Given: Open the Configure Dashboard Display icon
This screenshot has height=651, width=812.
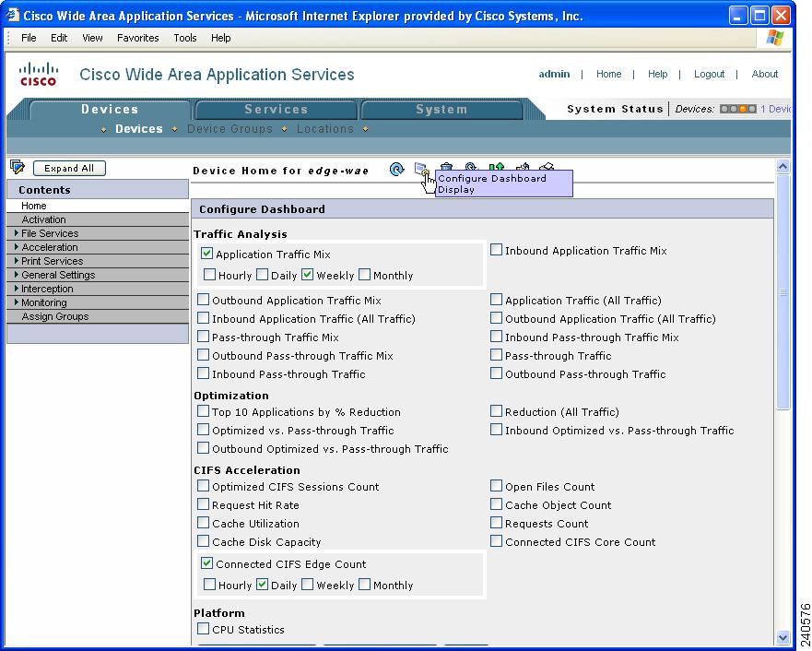Looking at the screenshot, I should click(421, 169).
